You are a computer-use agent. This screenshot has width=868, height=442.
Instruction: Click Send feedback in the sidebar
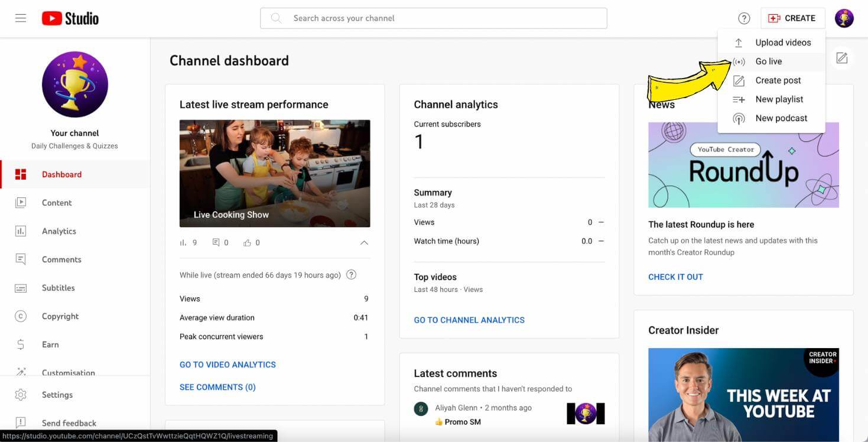tap(75, 423)
